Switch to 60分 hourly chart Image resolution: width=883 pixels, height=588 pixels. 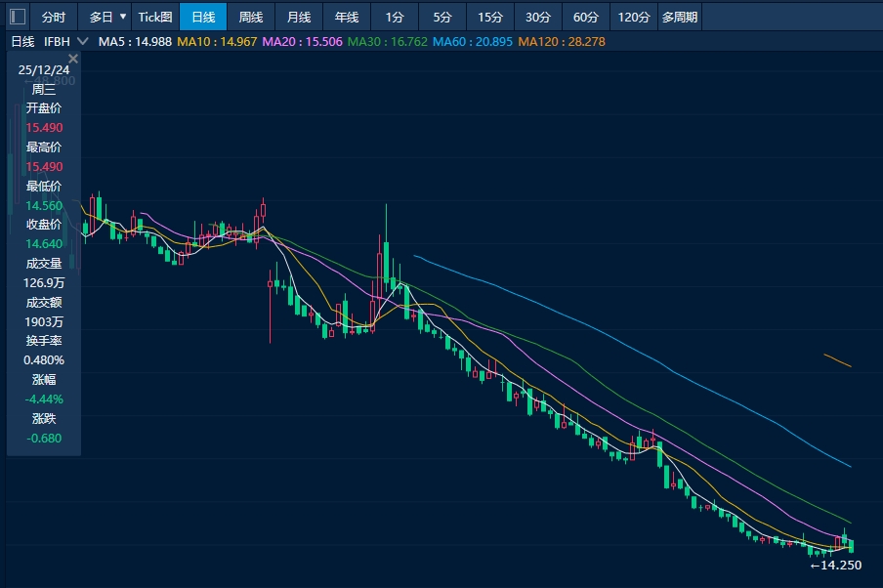click(586, 17)
